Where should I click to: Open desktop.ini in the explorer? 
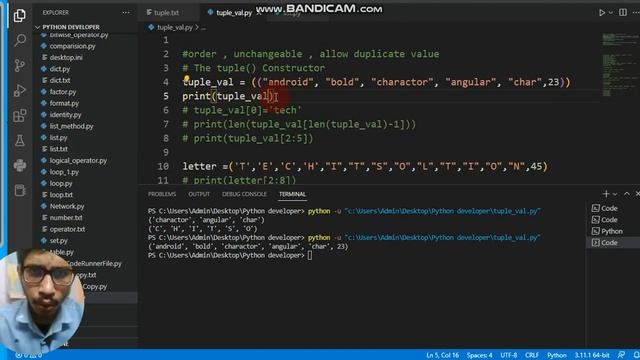click(66, 58)
